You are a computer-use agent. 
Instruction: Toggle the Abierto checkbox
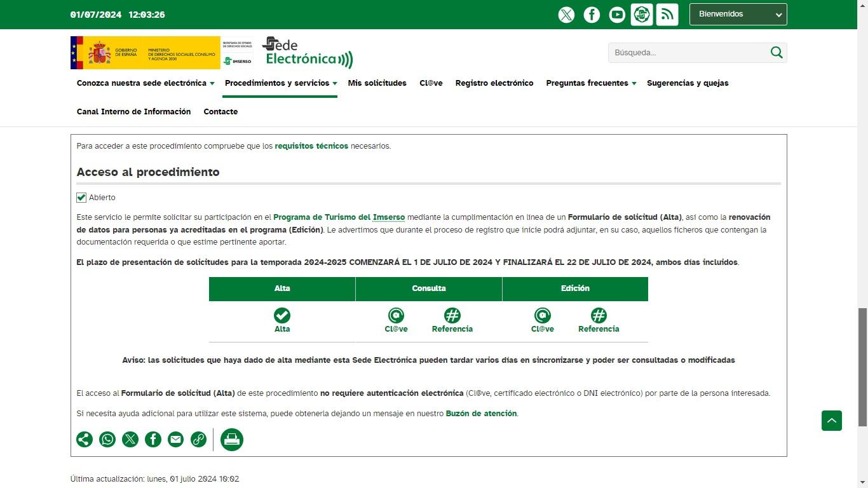[81, 198]
